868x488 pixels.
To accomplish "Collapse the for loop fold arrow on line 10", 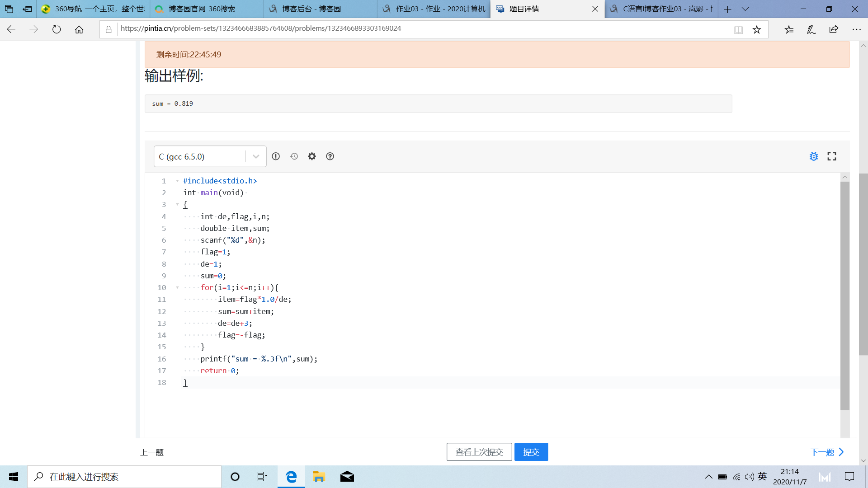I will pos(177,287).
